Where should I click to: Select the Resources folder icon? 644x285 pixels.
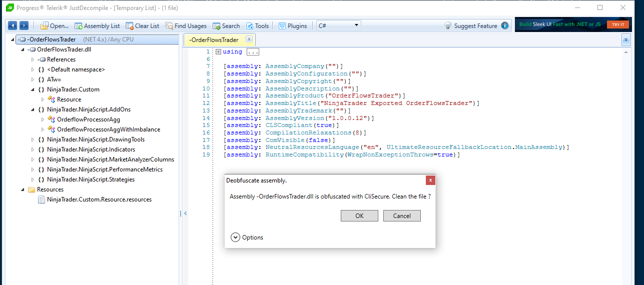[31, 189]
